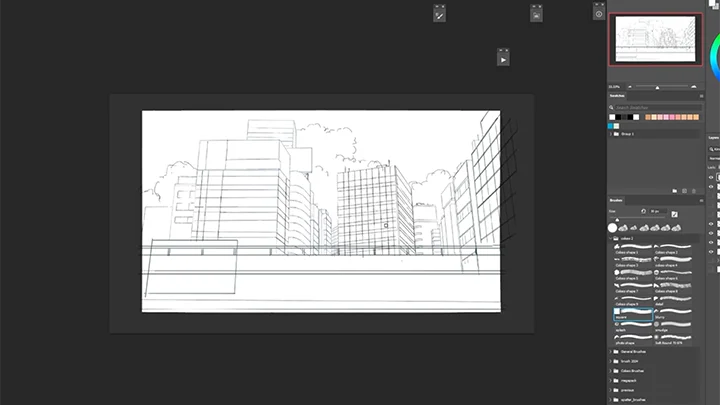
Task: Open the collapsed folder-icon panel at top
Action: point(536,16)
